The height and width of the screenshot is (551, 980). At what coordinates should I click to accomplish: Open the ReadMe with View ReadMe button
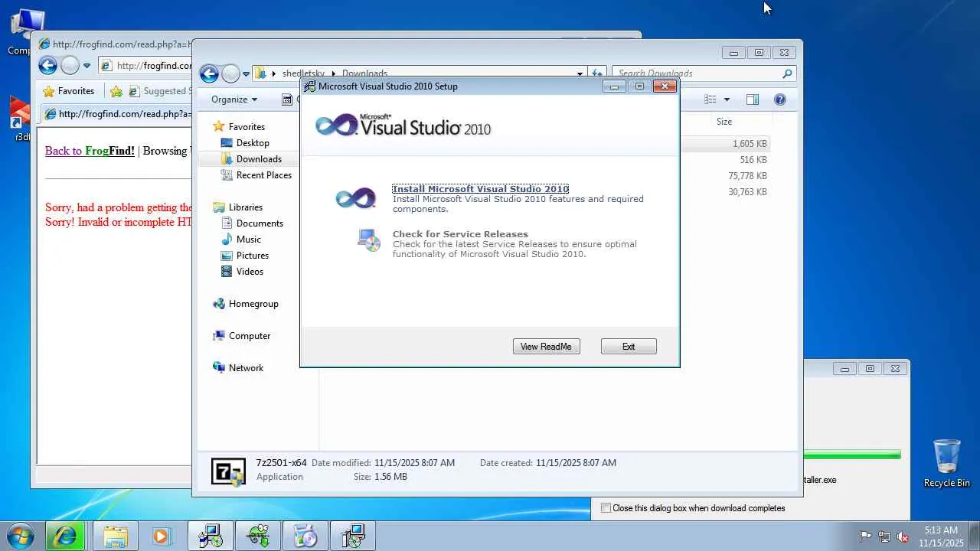[546, 347]
